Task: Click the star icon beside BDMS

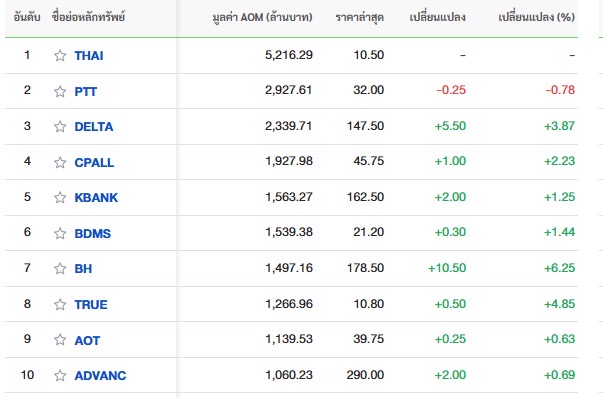Action: point(60,233)
